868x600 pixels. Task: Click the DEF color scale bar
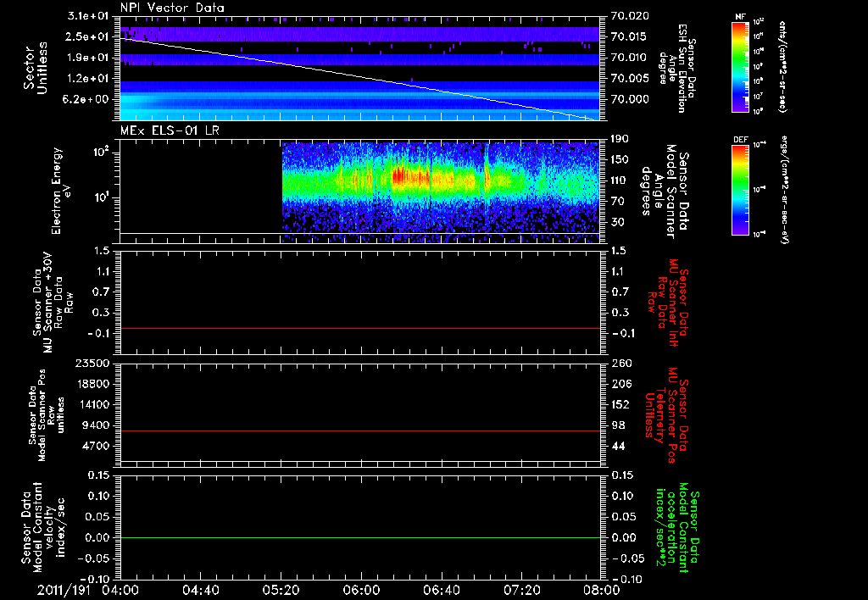tap(738, 188)
